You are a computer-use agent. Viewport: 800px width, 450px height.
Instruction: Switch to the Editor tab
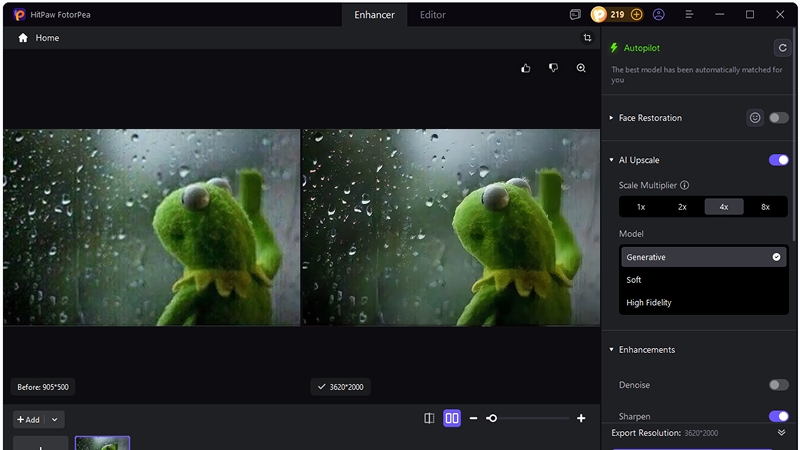[x=433, y=15]
